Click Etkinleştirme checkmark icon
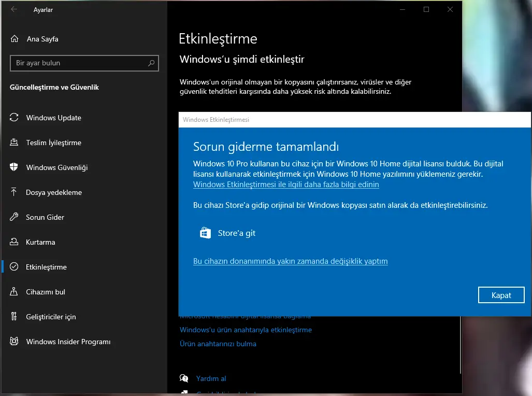Viewport: 532px width, 396px height. tap(14, 266)
